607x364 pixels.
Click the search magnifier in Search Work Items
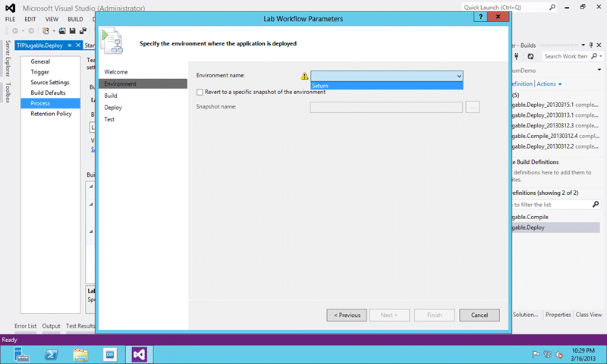point(594,56)
